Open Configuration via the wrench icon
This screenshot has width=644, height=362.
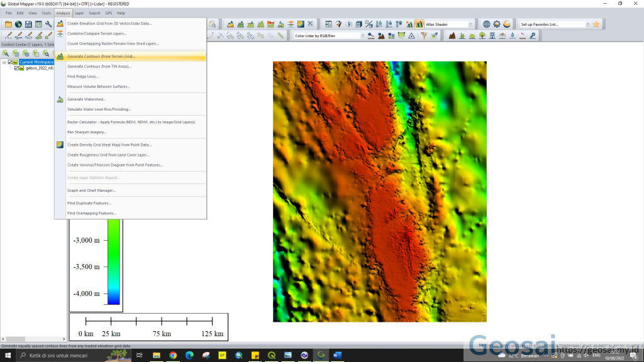coord(48,24)
